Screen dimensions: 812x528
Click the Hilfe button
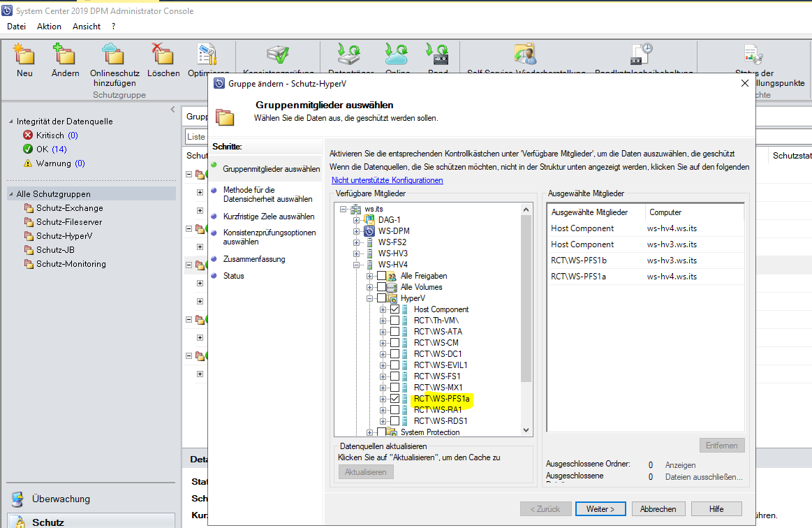[716, 509]
